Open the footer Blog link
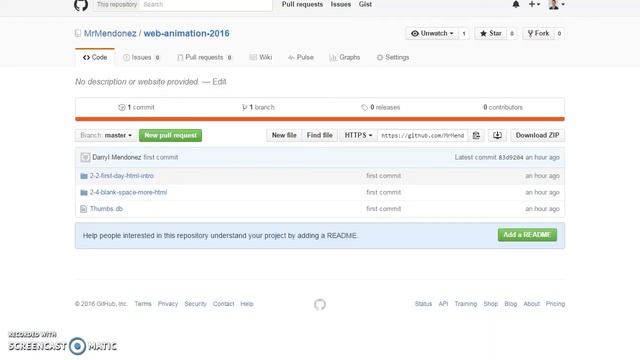Viewport: 640px width, 360px height. coord(511,304)
